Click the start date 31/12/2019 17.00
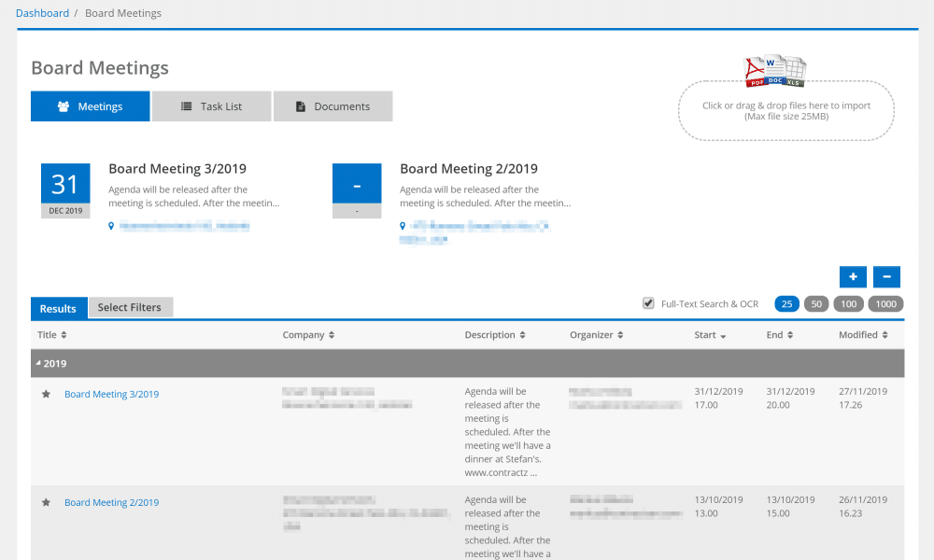The image size is (934, 560). [x=718, y=399]
